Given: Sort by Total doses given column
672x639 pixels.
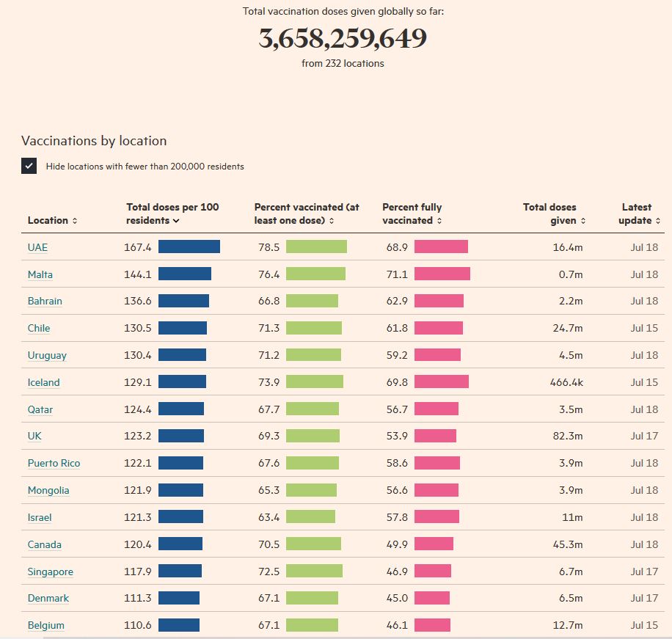Looking at the screenshot, I should click(x=583, y=221).
